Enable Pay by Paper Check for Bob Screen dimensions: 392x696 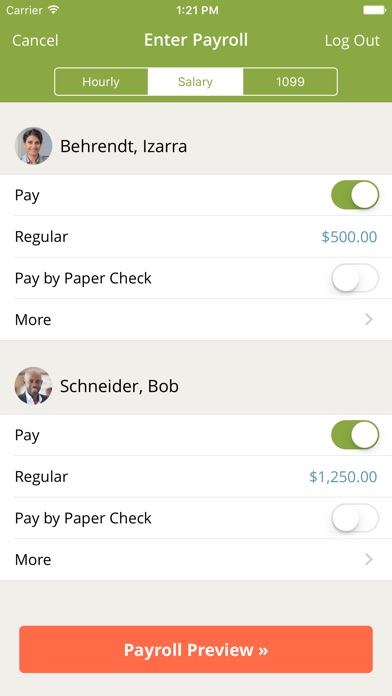click(x=355, y=518)
